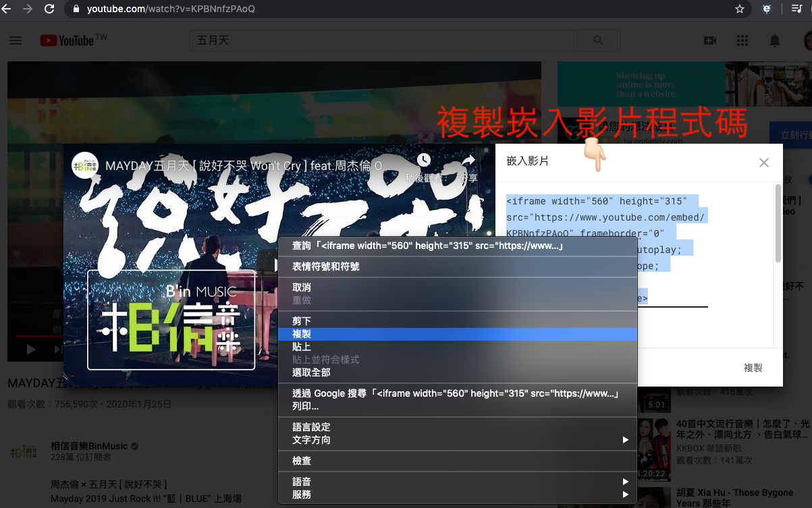
Task: Choose 列印... in the context menu
Action: pos(458,406)
